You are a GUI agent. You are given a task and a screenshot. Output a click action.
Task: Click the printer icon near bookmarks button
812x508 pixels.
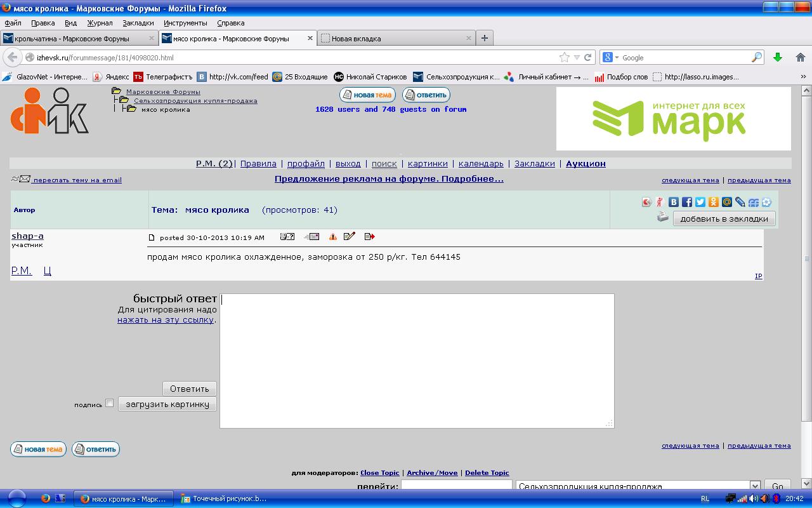663,218
